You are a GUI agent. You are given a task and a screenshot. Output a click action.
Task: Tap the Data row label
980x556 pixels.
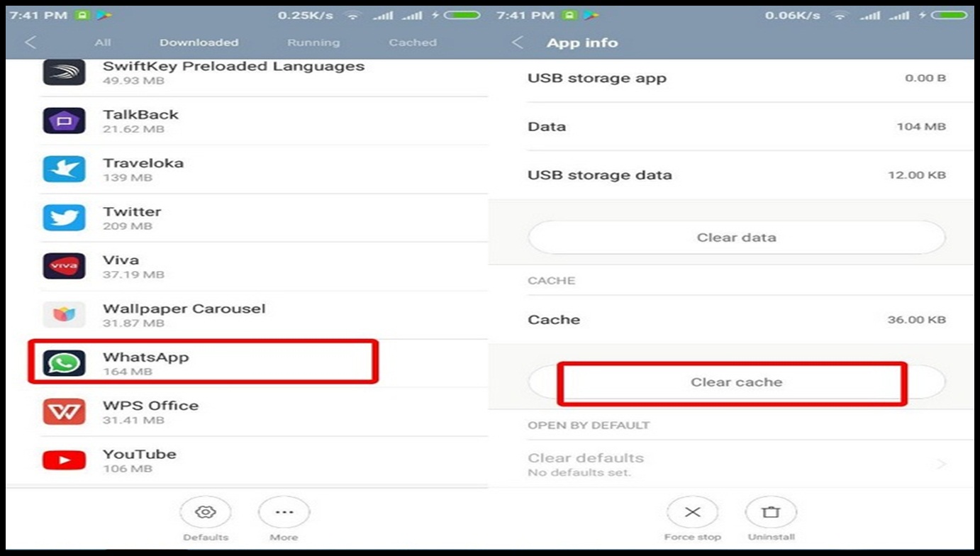click(547, 126)
